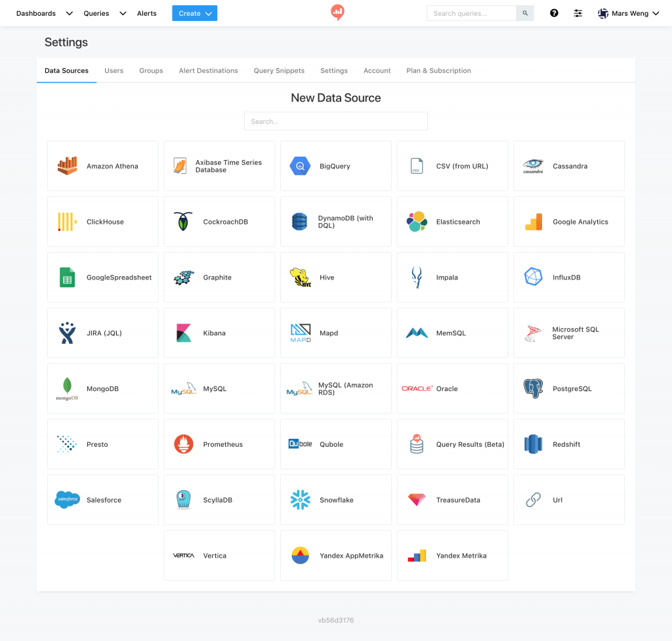Click the ClickHouse yellow bars icon

[68, 222]
